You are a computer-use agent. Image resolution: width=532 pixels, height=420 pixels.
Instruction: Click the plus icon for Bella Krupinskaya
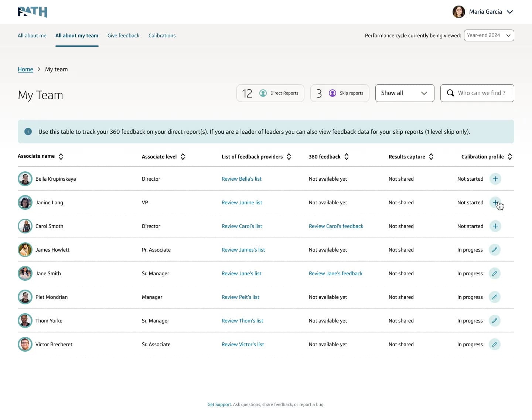click(495, 179)
